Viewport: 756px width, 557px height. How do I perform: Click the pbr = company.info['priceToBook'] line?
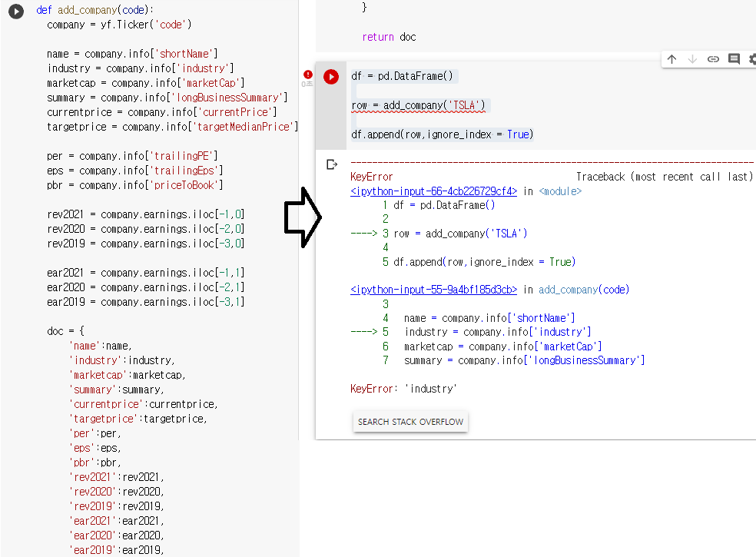pos(135,185)
